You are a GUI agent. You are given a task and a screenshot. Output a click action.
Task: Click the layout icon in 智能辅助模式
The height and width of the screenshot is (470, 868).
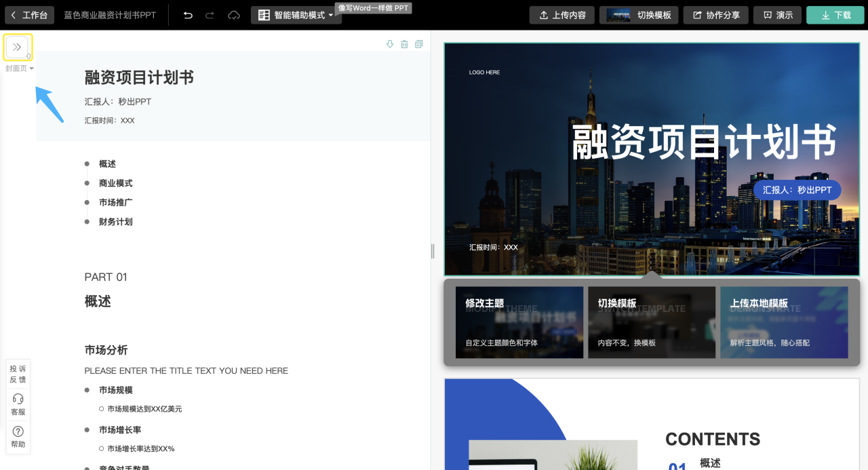click(x=264, y=15)
